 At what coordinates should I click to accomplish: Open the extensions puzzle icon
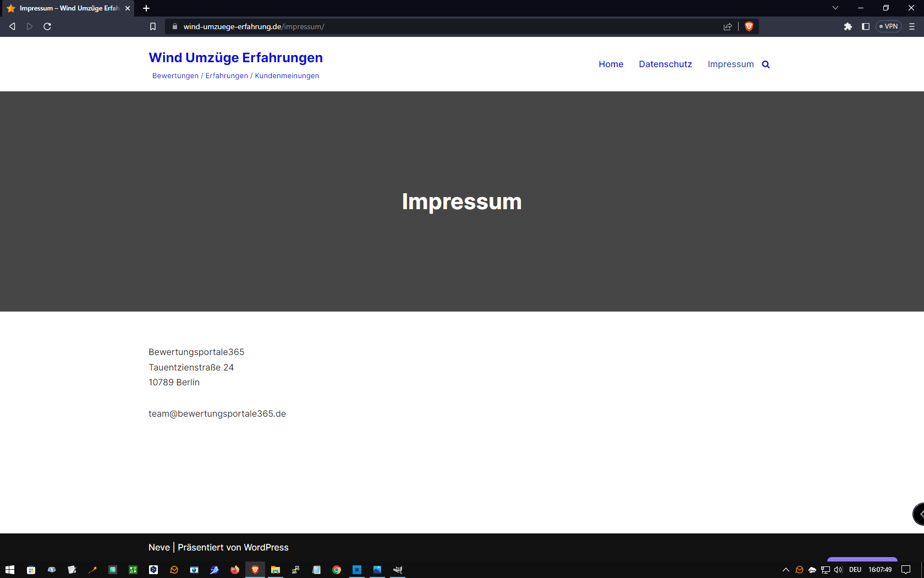(x=848, y=26)
